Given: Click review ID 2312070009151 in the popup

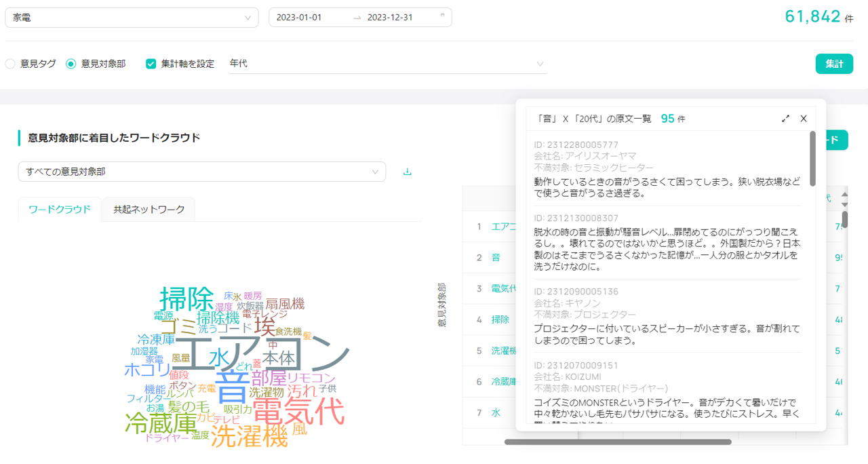Looking at the screenshot, I should coord(576,364).
